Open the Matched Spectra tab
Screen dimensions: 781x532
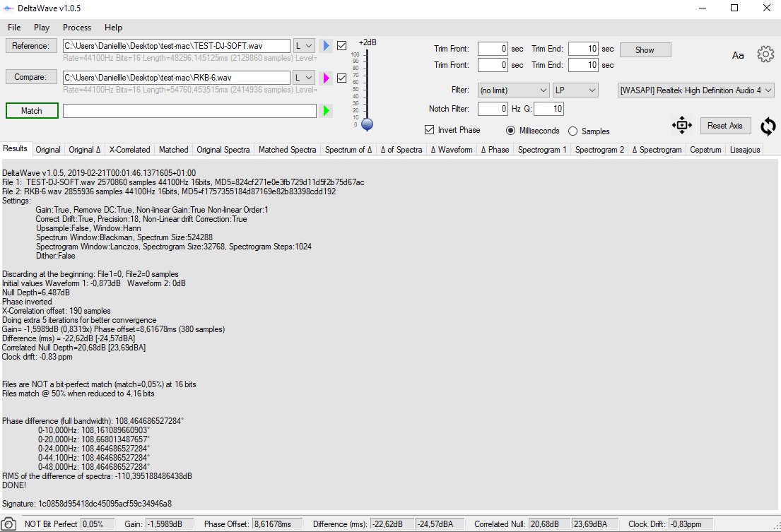click(288, 149)
